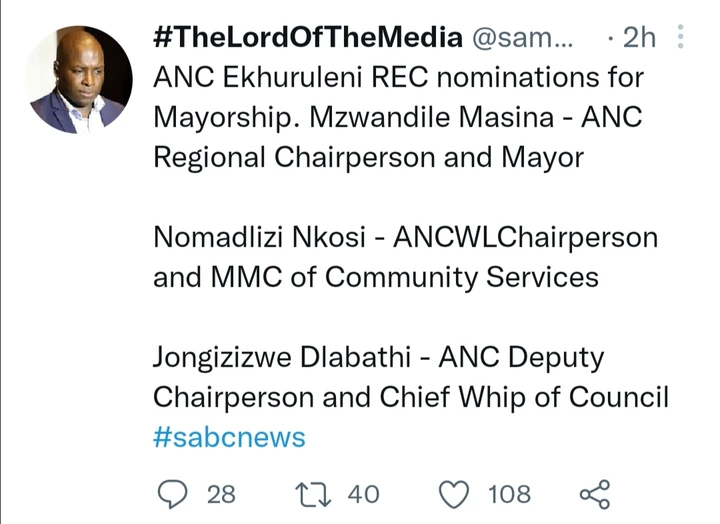Click the 2h timestamp
Screen dimensions: 720x524
click(639, 37)
